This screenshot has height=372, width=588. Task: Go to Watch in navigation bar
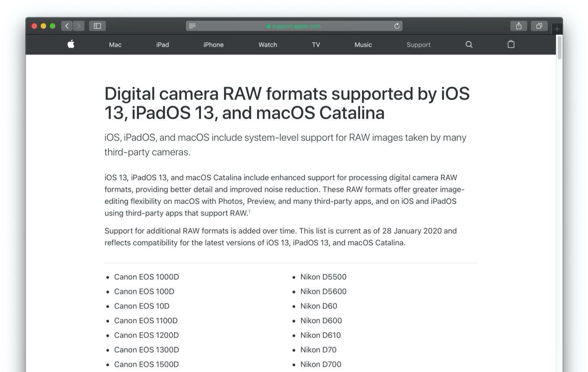(268, 45)
